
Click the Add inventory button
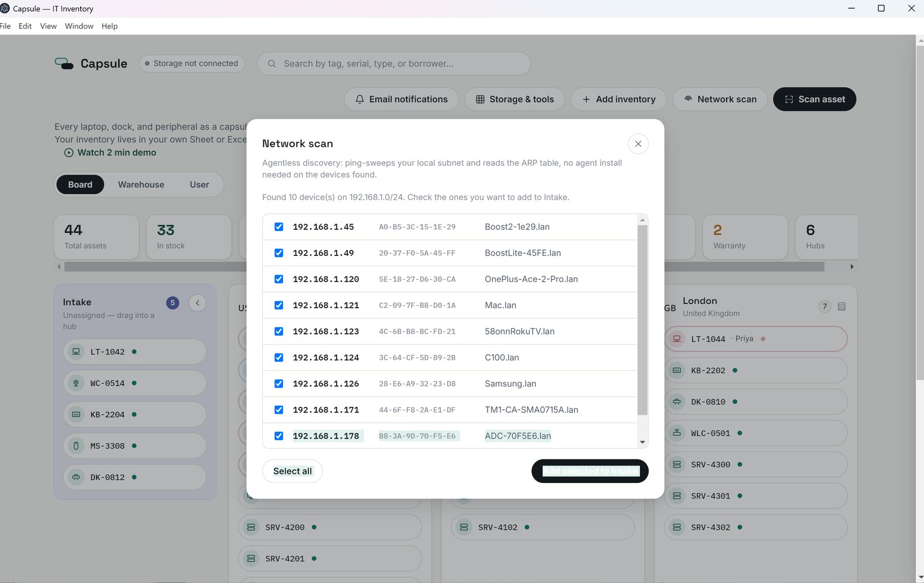coord(619,99)
